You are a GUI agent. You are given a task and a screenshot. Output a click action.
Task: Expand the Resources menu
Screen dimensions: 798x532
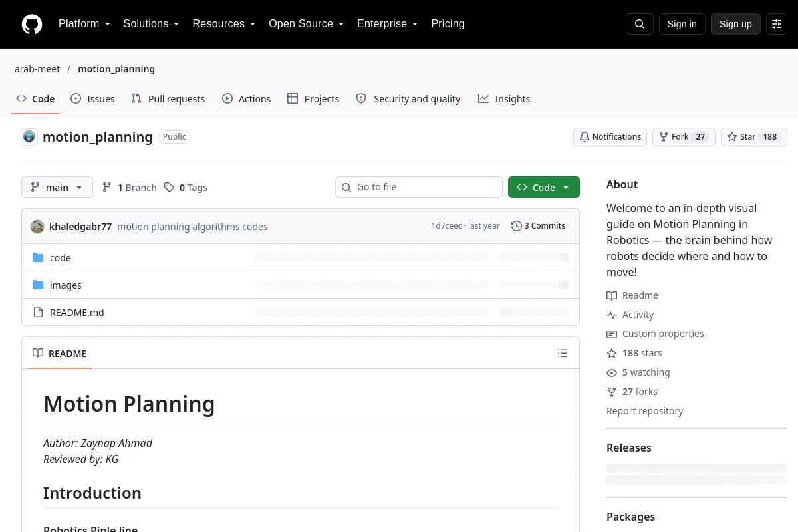[224, 24]
